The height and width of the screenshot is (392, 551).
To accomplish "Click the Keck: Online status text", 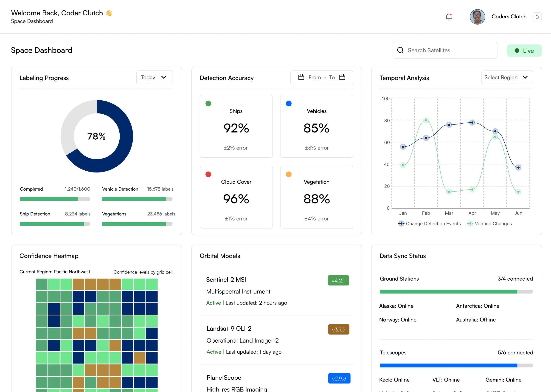I will (394, 380).
